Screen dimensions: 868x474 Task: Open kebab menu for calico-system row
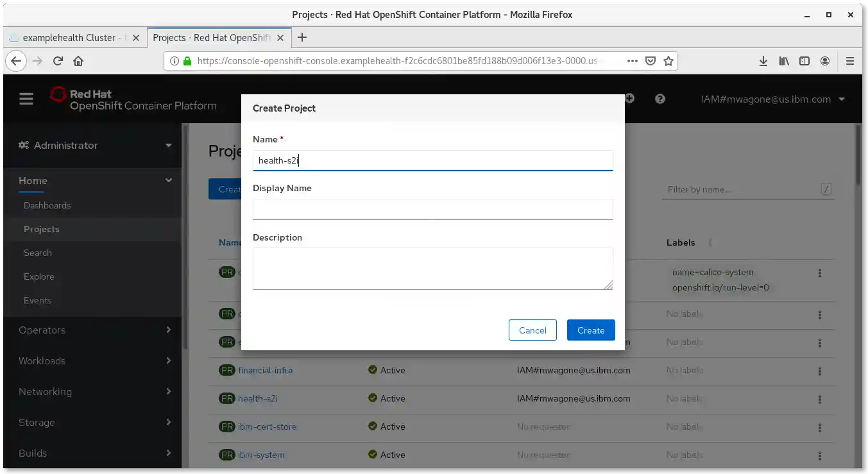coord(819,273)
